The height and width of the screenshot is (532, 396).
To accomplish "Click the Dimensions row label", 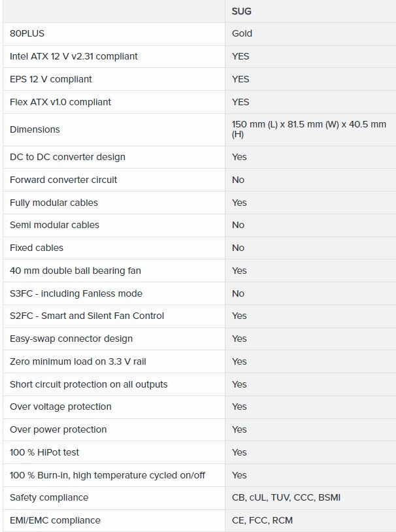I will click(x=35, y=129).
